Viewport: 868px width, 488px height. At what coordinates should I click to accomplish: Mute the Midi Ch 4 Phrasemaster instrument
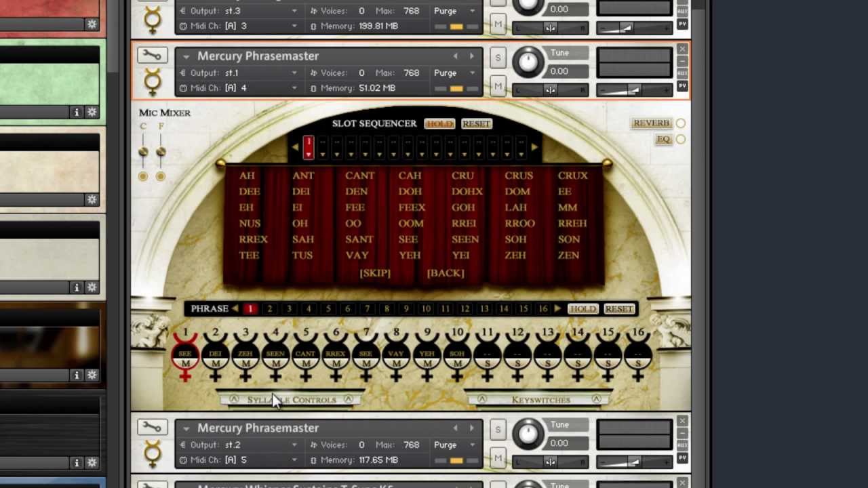coord(498,86)
